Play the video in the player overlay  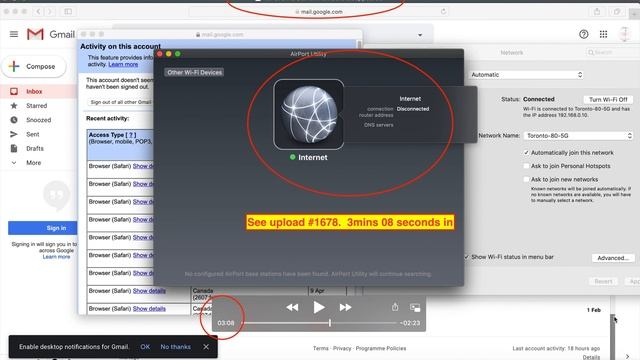coord(319,307)
